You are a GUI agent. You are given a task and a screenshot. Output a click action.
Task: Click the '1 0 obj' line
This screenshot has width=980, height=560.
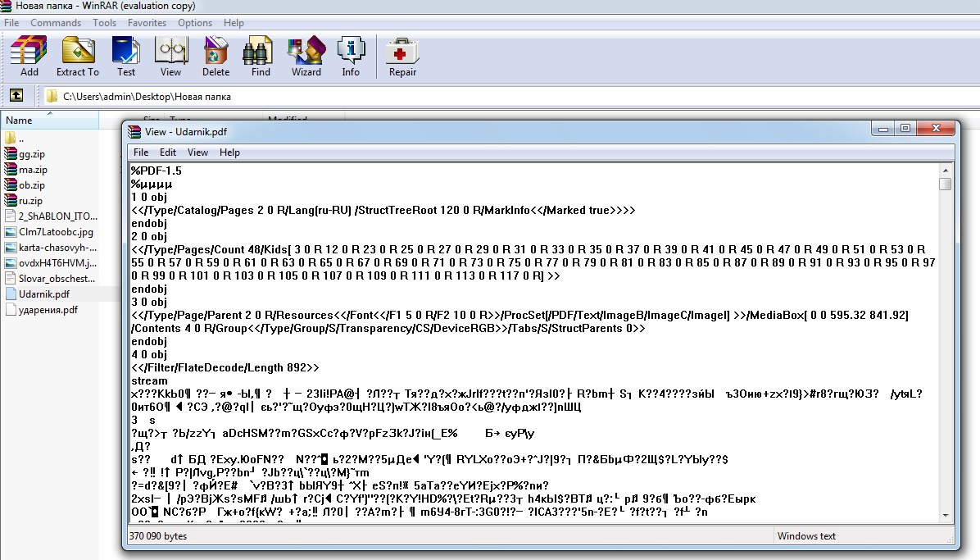pos(149,197)
